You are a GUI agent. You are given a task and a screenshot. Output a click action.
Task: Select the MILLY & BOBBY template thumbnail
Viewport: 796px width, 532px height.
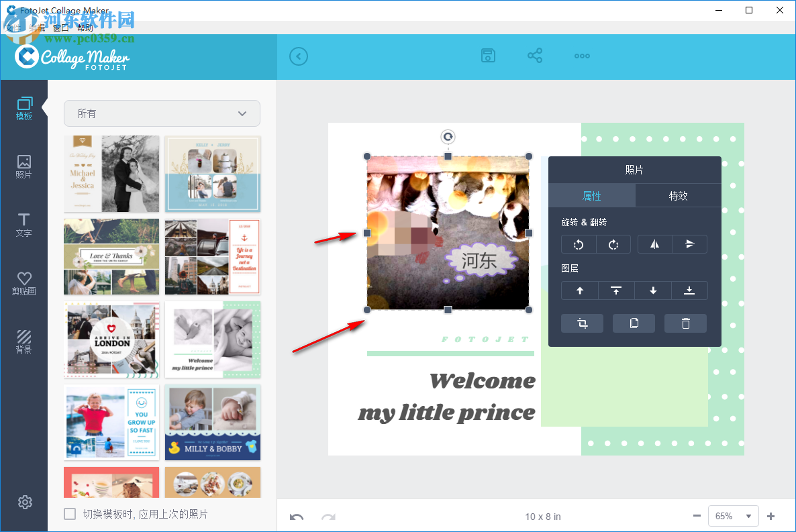[212, 423]
